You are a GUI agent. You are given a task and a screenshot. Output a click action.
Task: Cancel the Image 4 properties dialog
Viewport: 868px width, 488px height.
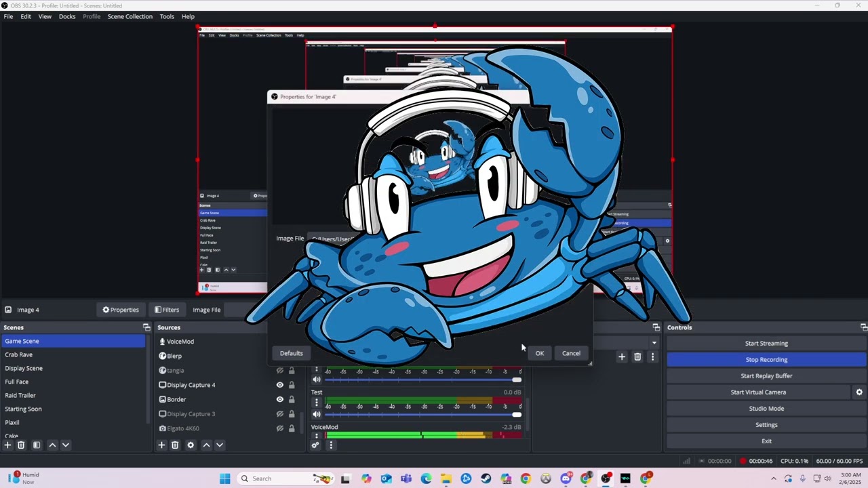point(571,353)
